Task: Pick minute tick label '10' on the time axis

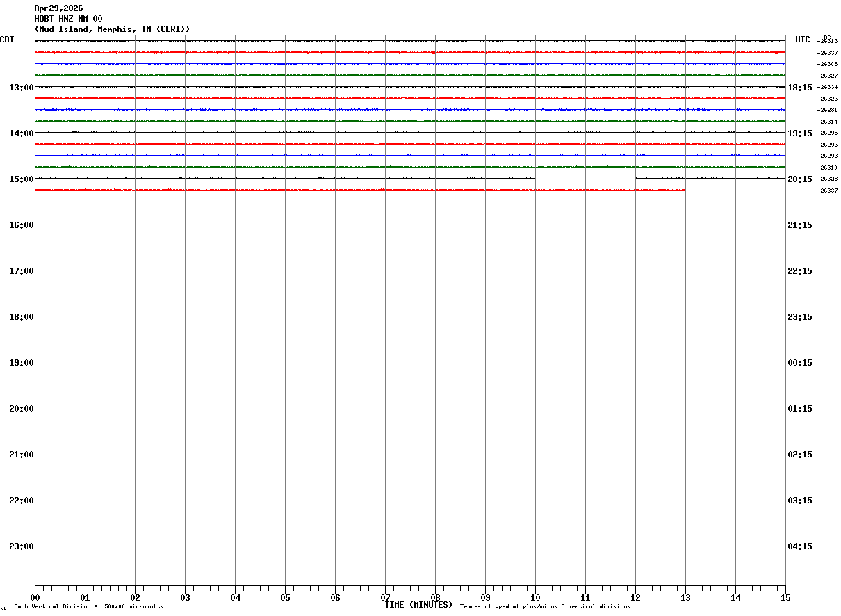Action: point(535,598)
